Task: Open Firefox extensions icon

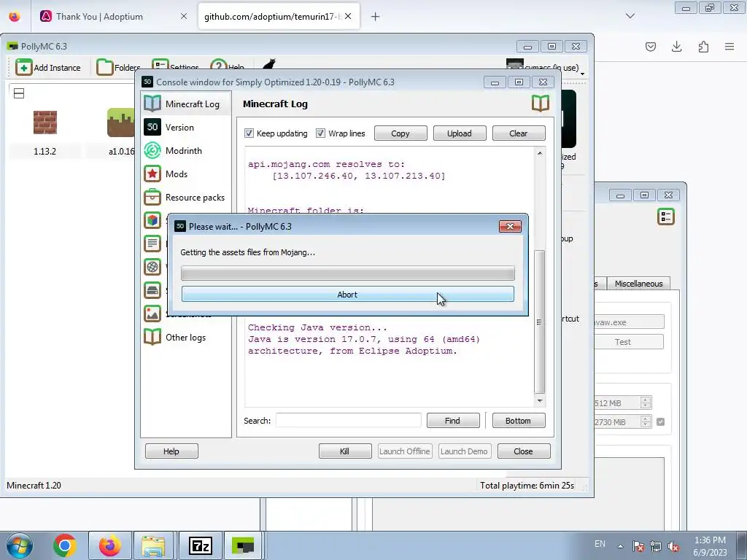Action: [703, 46]
